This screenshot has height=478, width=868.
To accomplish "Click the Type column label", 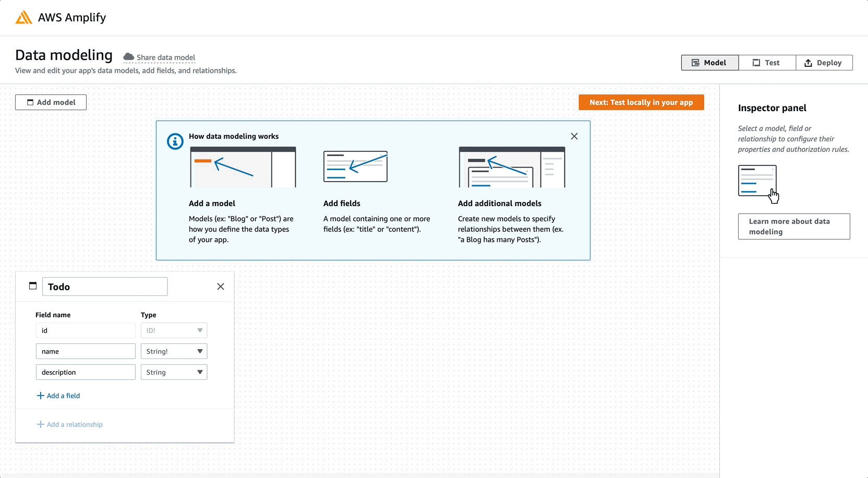I will (148, 315).
